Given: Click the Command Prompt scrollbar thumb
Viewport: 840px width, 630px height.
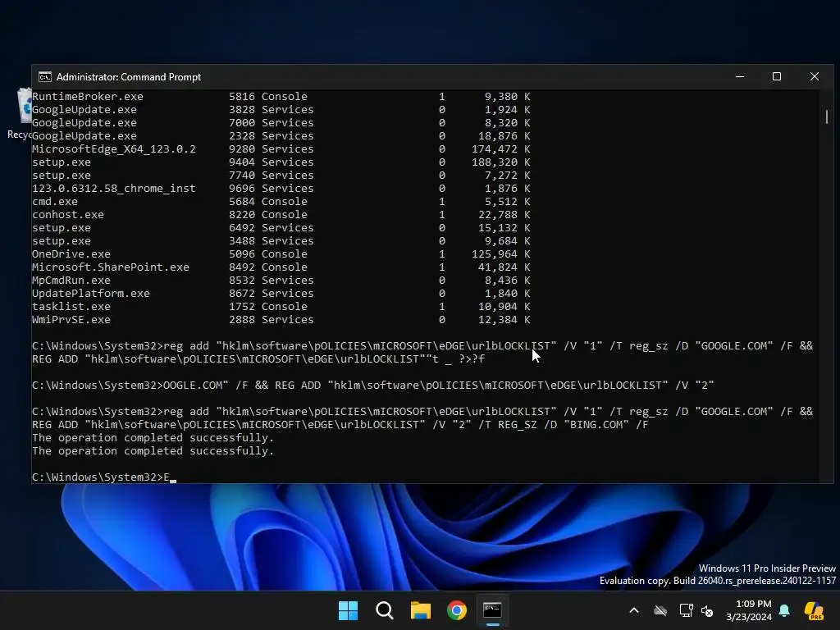Looking at the screenshot, I should pos(827,116).
